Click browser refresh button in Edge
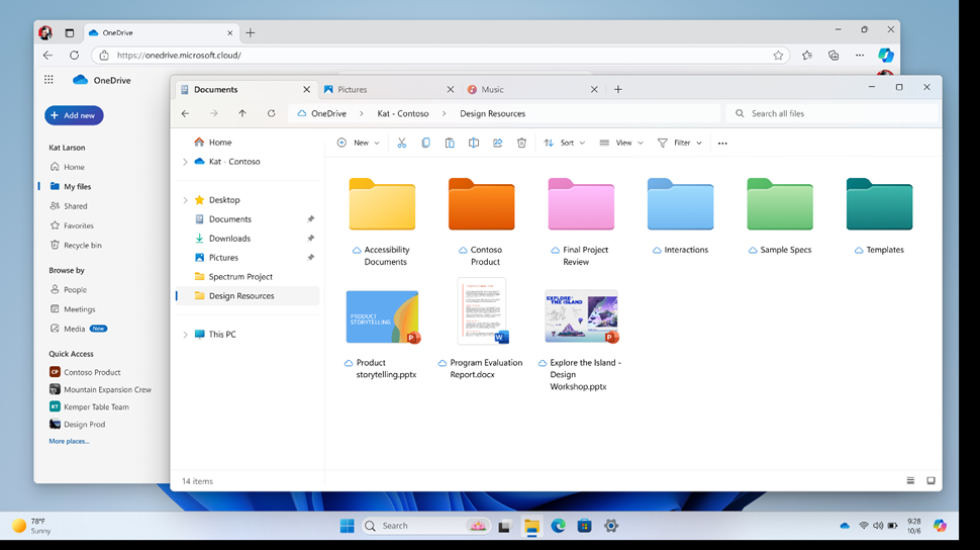Image resolution: width=980 pixels, height=550 pixels. pyautogui.click(x=74, y=55)
